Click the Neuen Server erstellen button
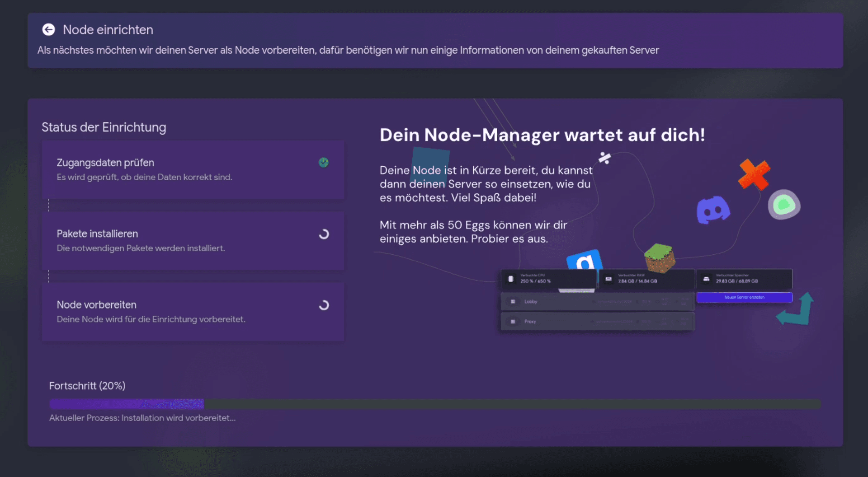868x477 pixels. tap(744, 297)
